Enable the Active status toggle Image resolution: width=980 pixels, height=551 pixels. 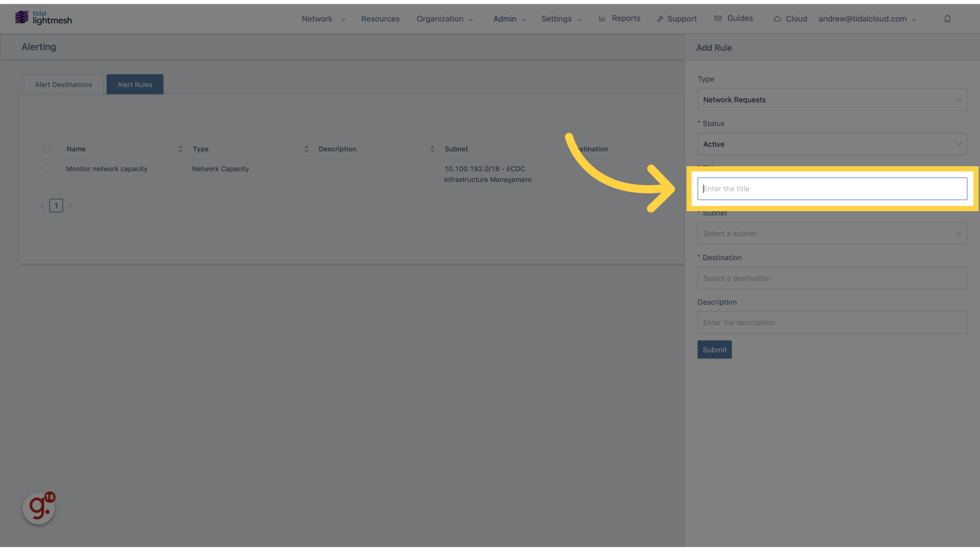pos(832,144)
